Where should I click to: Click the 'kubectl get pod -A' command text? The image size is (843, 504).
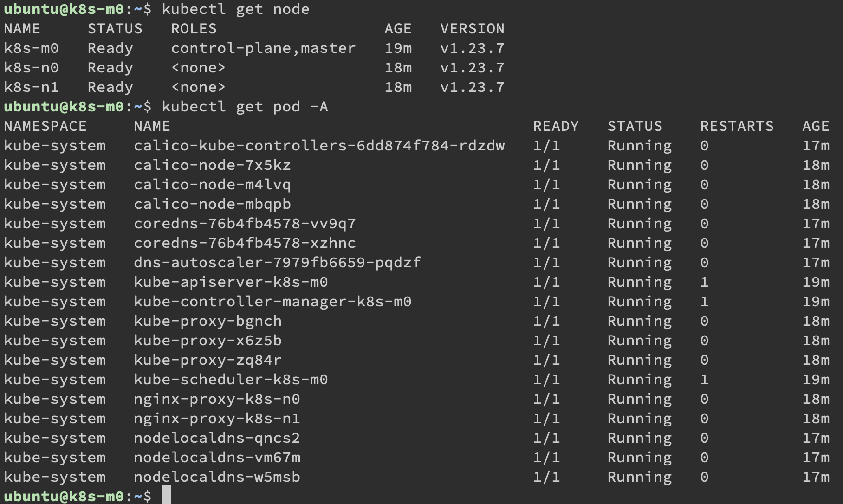coord(245,107)
